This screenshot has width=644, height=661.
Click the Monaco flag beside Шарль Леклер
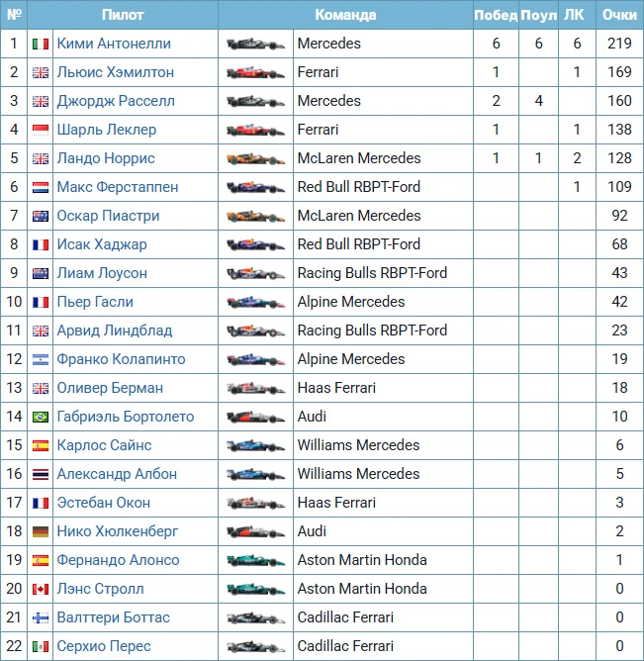point(41,130)
